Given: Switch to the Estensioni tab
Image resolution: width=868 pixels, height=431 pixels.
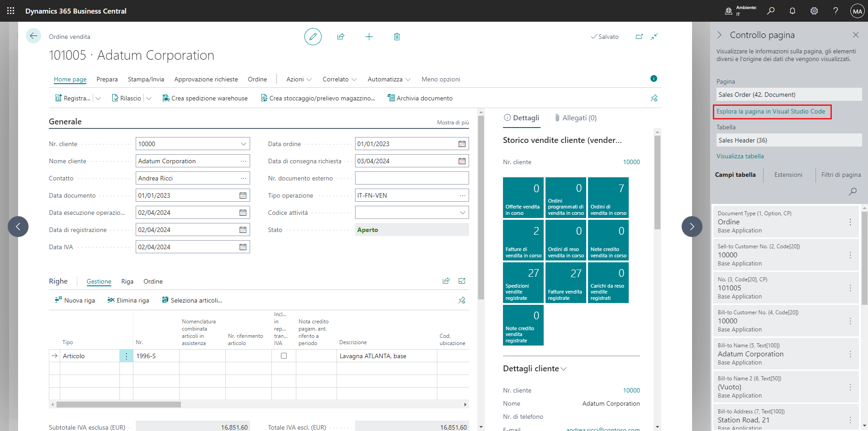Looking at the screenshot, I should click(x=788, y=175).
